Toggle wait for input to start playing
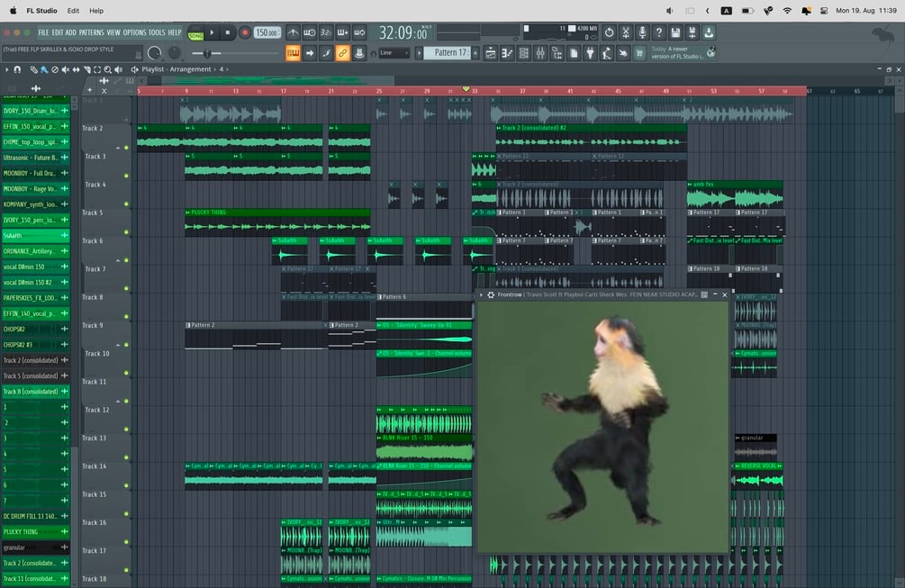 pos(310,33)
